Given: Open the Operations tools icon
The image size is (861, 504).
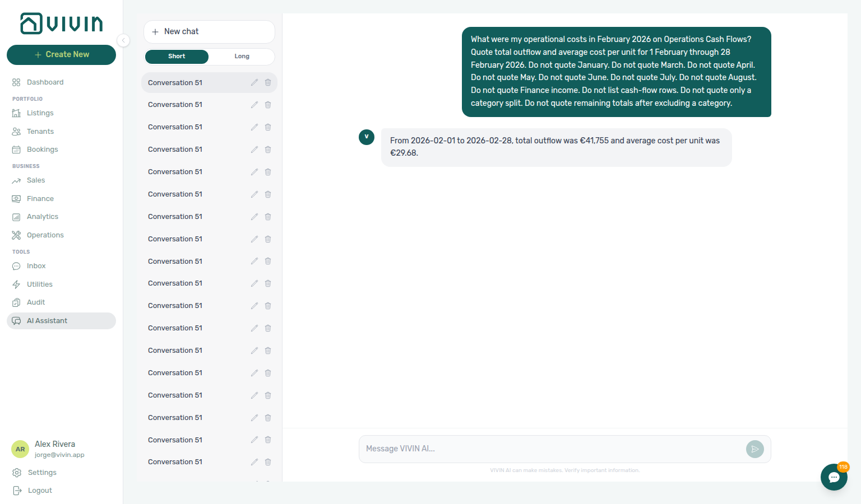Looking at the screenshot, I should pyautogui.click(x=16, y=235).
